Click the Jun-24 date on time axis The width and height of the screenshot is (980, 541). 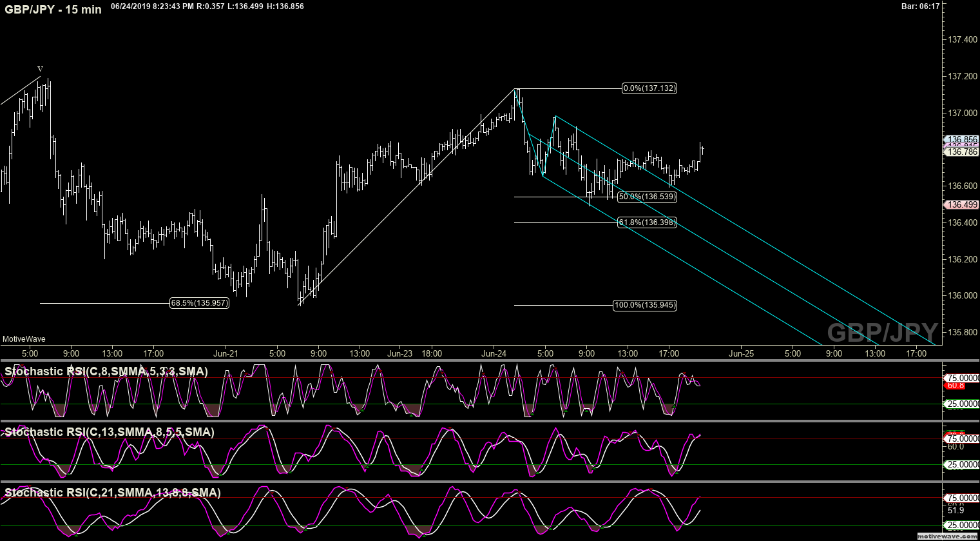click(494, 353)
